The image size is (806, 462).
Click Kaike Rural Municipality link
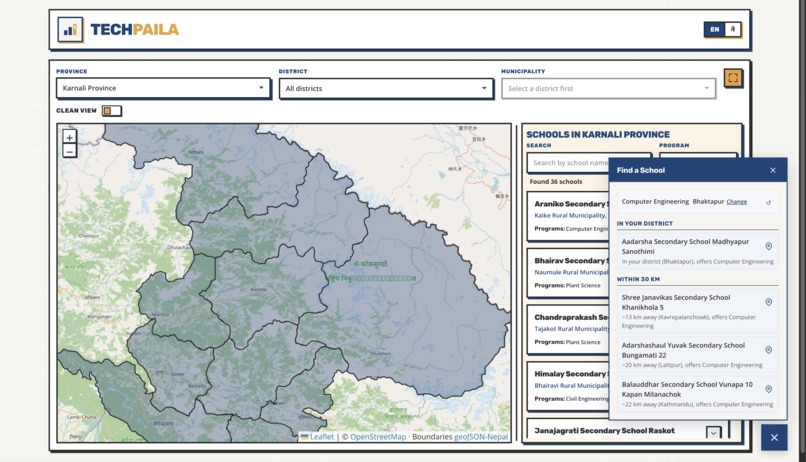point(570,216)
